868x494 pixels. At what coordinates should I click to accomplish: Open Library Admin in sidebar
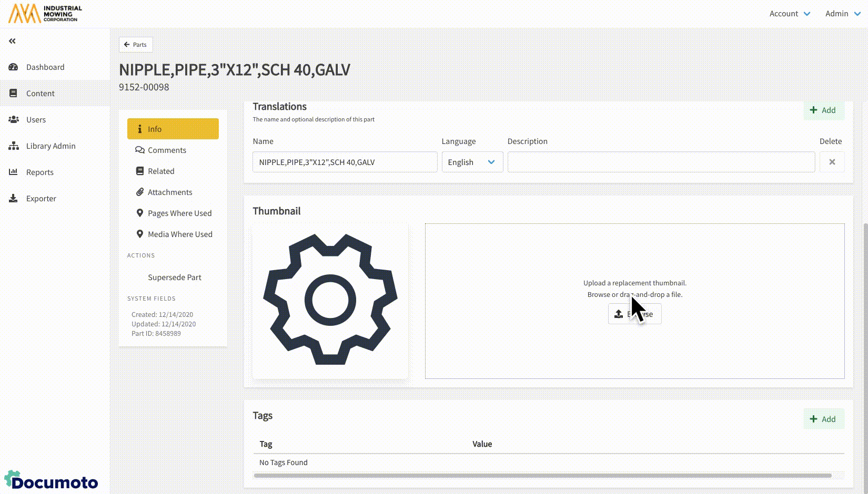coord(51,146)
